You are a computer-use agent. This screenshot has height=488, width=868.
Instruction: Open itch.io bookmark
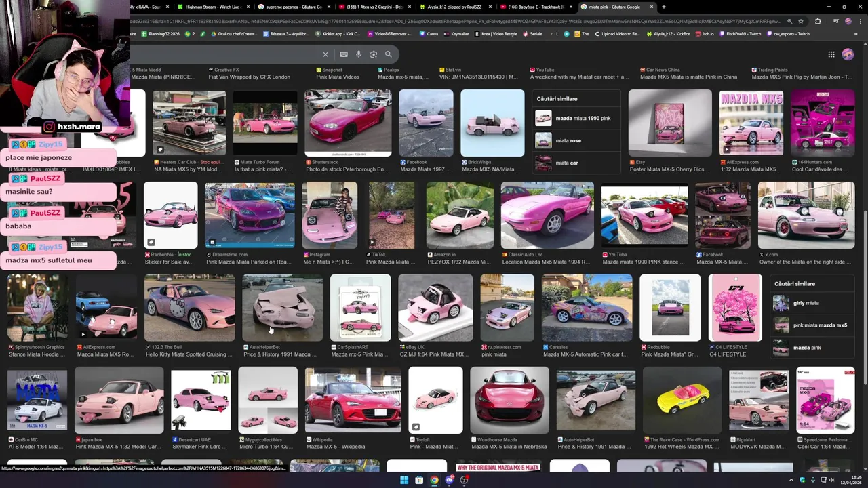pos(705,33)
